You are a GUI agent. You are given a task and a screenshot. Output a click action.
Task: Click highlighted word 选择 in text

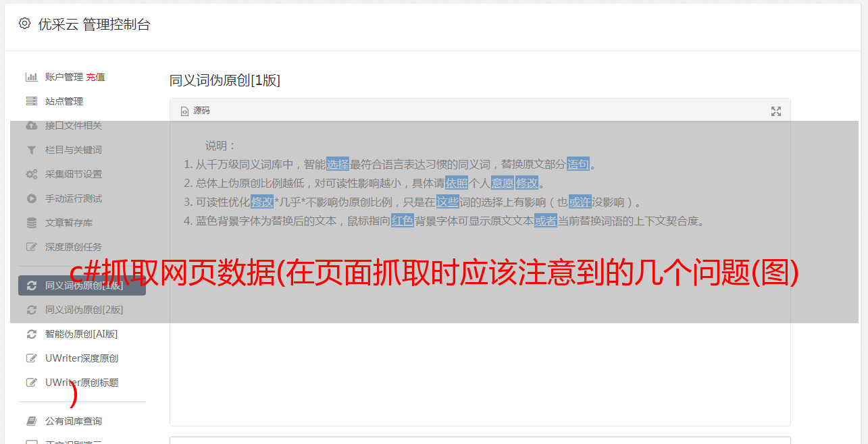pyautogui.click(x=338, y=164)
